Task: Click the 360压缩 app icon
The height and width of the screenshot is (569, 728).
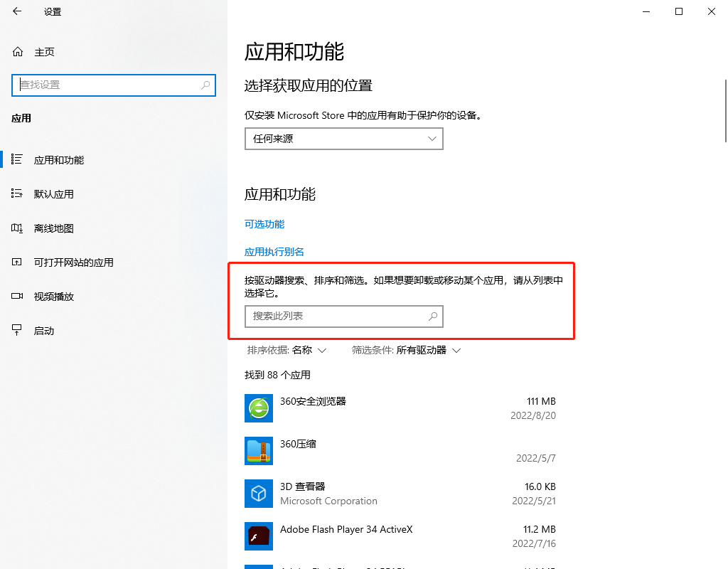Action: point(258,450)
